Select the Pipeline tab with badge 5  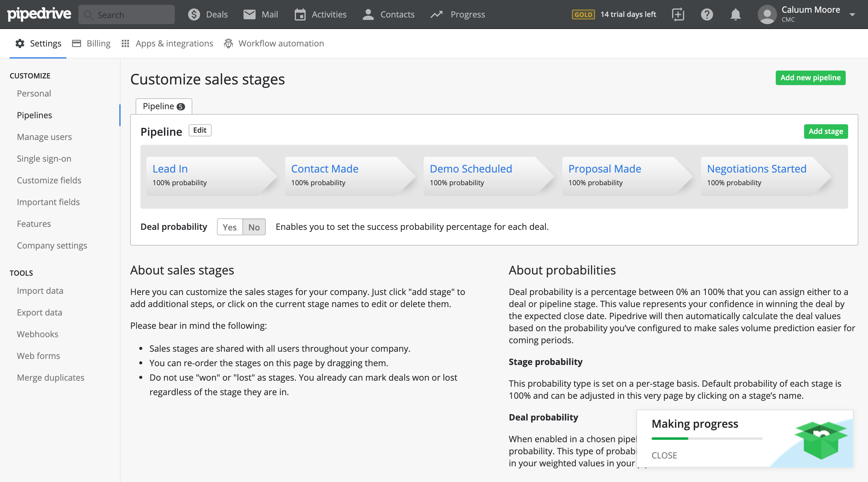(x=164, y=106)
